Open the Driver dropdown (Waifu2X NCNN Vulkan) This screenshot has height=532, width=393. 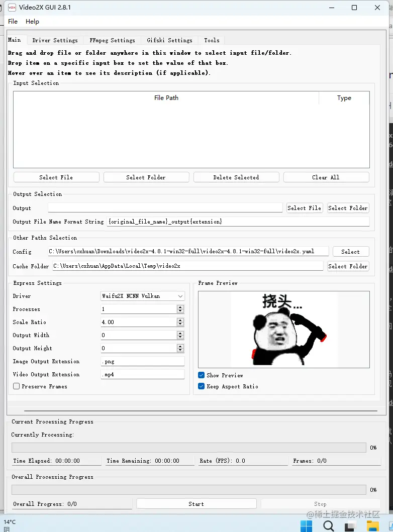click(x=143, y=296)
